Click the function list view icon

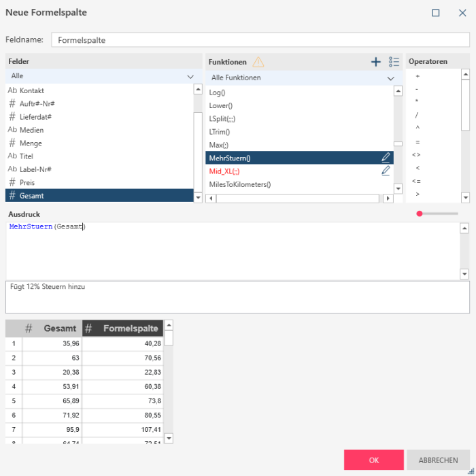pyautogui.click(x=394, y=62)
